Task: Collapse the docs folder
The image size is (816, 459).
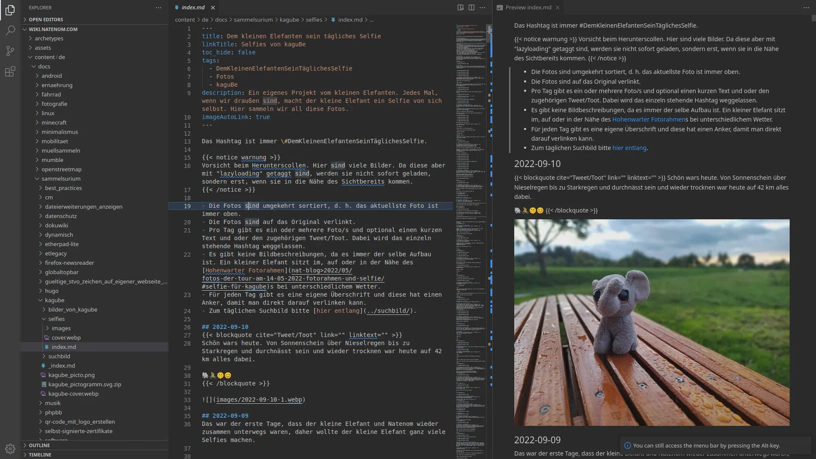Action: 44,67
